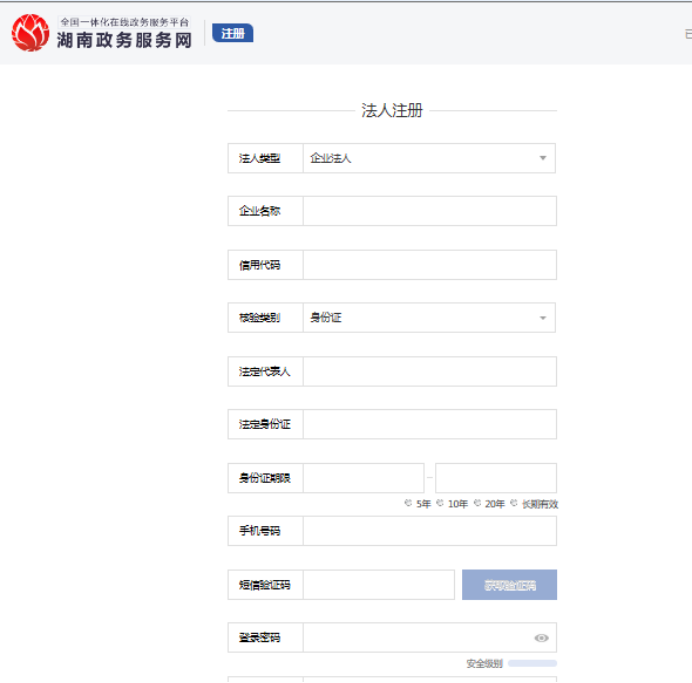Click the arrow on 核验类别 dropdown

pos(543,318)
